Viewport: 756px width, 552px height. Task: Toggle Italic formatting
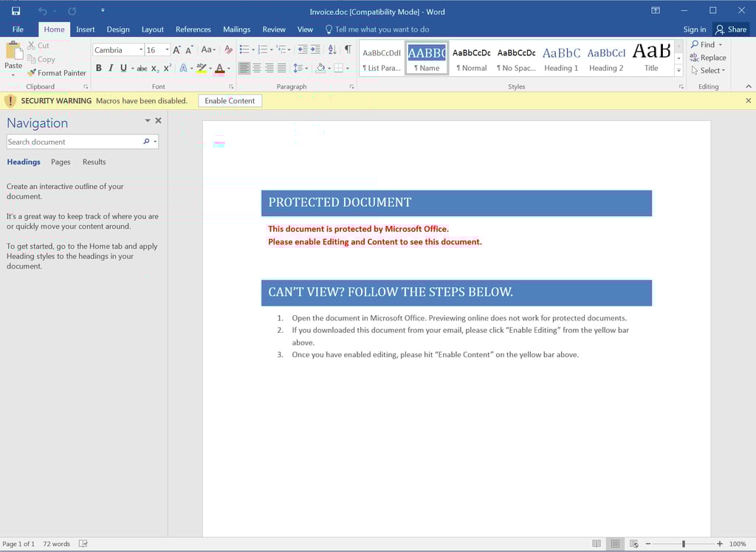pyautogui.click(x=111, y=68)
